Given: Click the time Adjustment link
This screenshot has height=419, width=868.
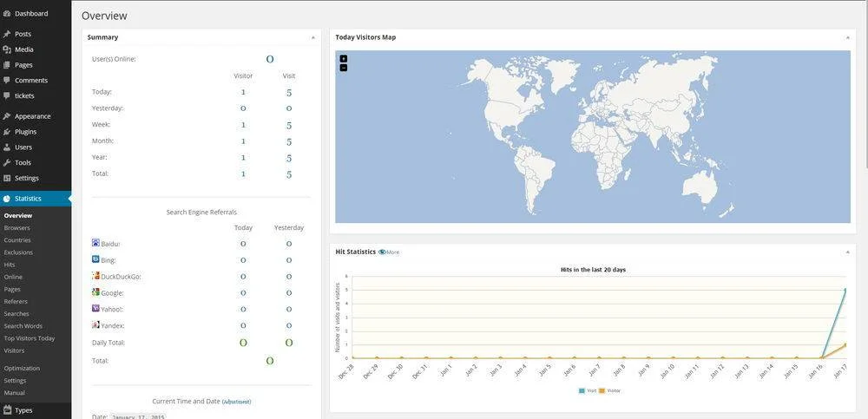Looking at the screenshot, I should click(x=236, y=402).
